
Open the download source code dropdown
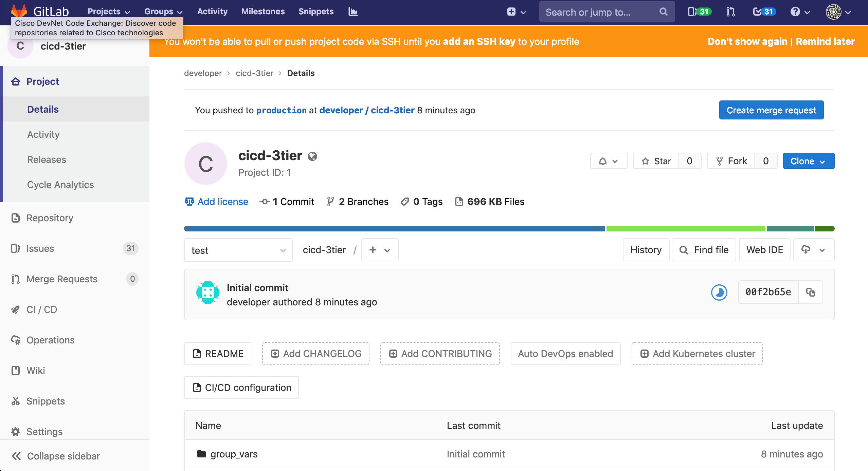click(813, 250)
